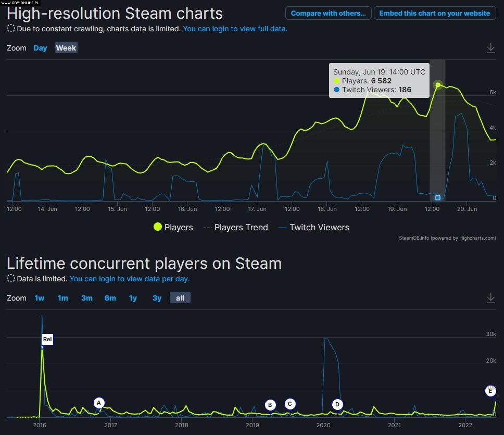Select event marker E on lifetime chart
The image size is (504, 435).
(x=489, y=391)
